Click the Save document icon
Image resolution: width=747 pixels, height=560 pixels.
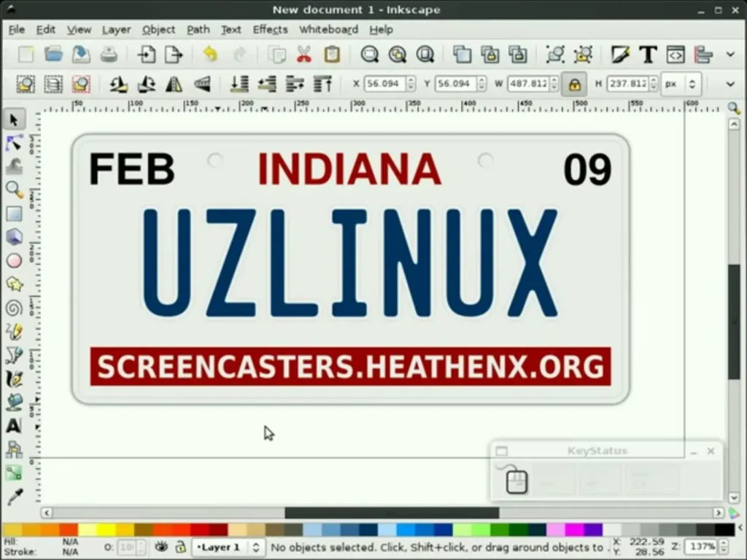pos(81,54)
